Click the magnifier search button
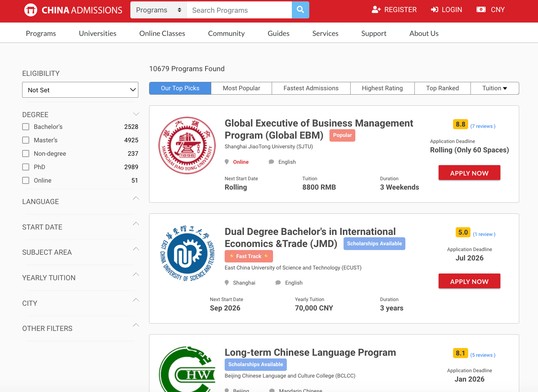538x392 pixels. tap(300, 10)
